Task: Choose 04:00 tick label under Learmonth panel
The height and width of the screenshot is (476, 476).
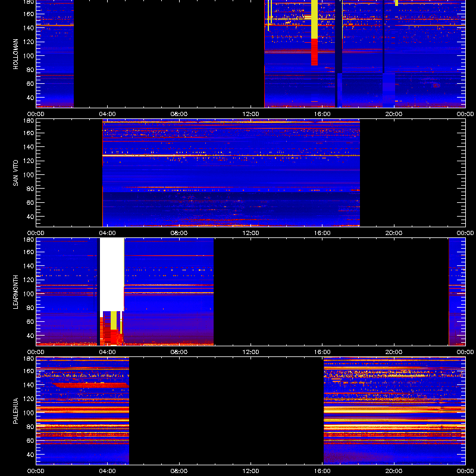Action: click(x=108, y=352)
